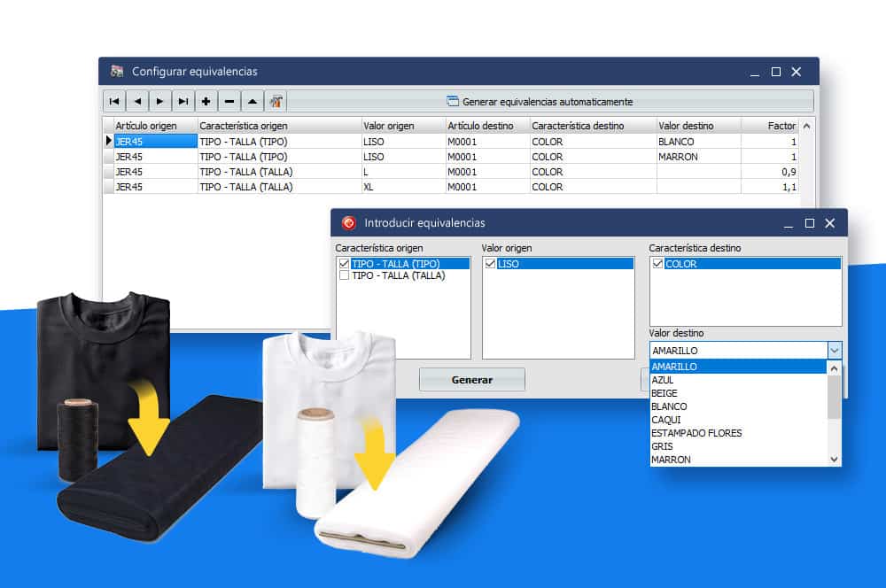Click the previous record arrow
This screenshot has width=886, height=588.
pos(137,102)
